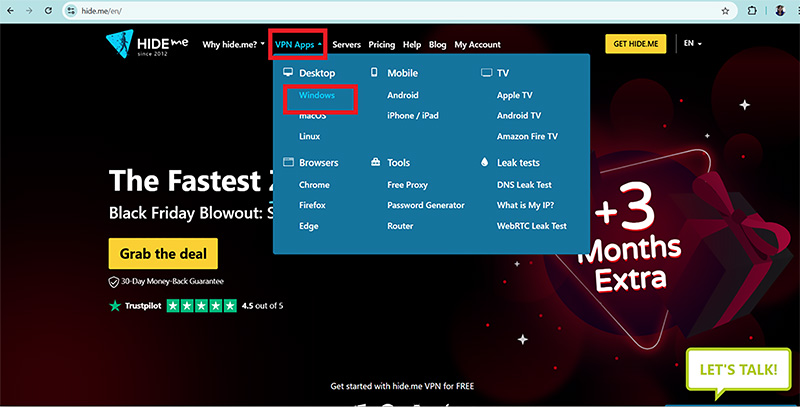This screenshot has height=407, width=800.
Task: Click the browser address bar URL
Action: 102,11
